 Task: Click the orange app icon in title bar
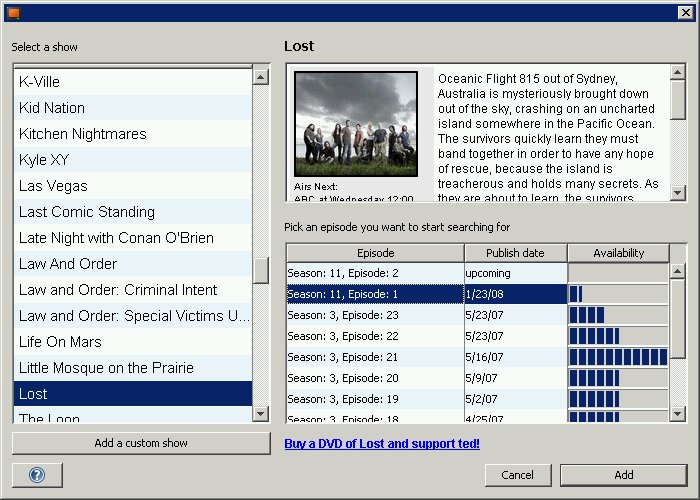pos(14,12)
